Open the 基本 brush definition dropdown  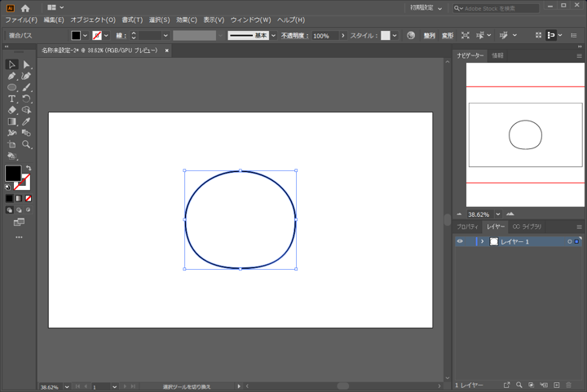(x=273, y=36)
